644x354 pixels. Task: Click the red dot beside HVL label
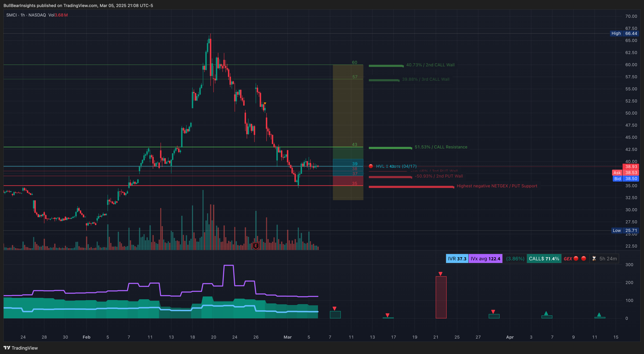(x=371, y=166)
